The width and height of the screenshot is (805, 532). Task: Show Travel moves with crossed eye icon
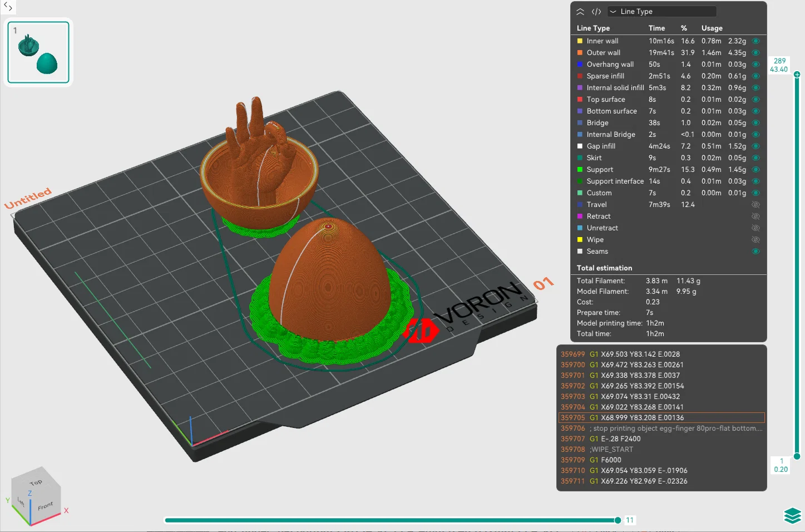point(755,205)
